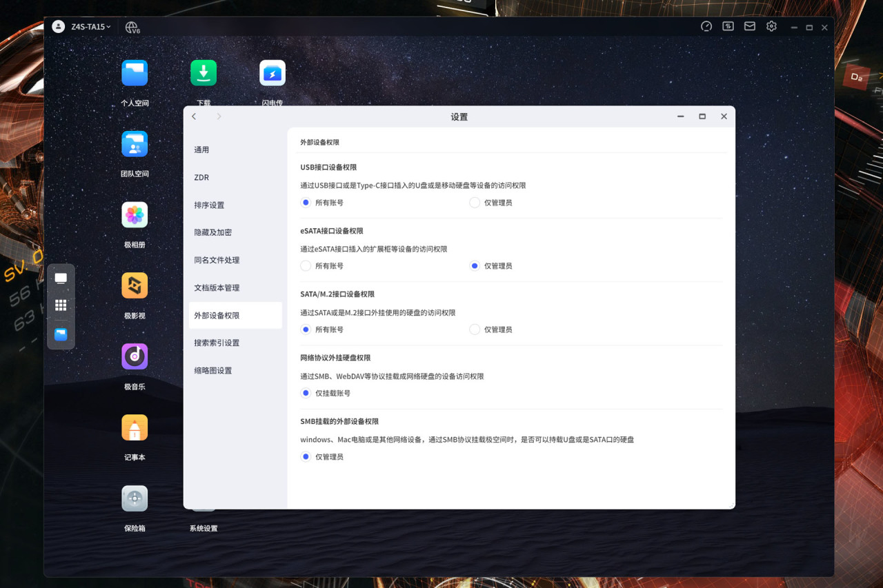Expand the Z4S-TA15 account dropdown
The height and width of the screenshot is (588, 883).
(x=91, y=27)
